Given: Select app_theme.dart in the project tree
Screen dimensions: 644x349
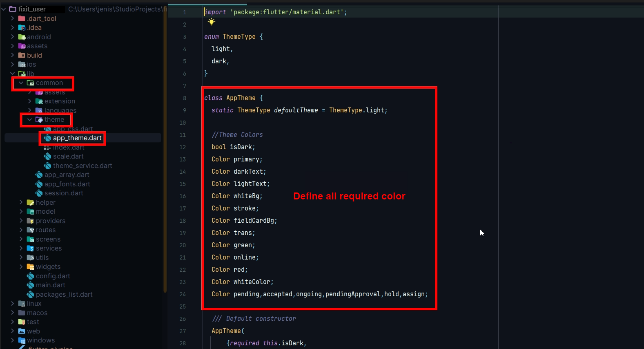Looking at the screenshot, I should [77, 138].
